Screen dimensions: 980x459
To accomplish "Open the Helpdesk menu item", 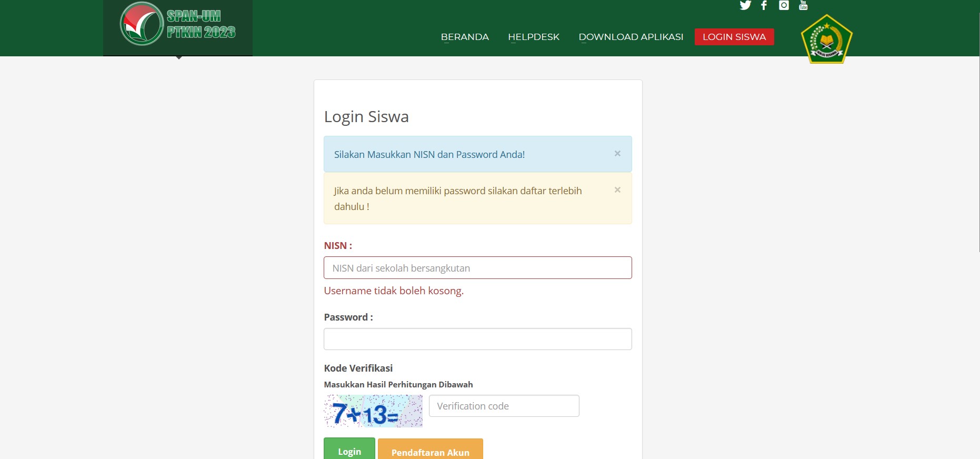I will 534,37.
